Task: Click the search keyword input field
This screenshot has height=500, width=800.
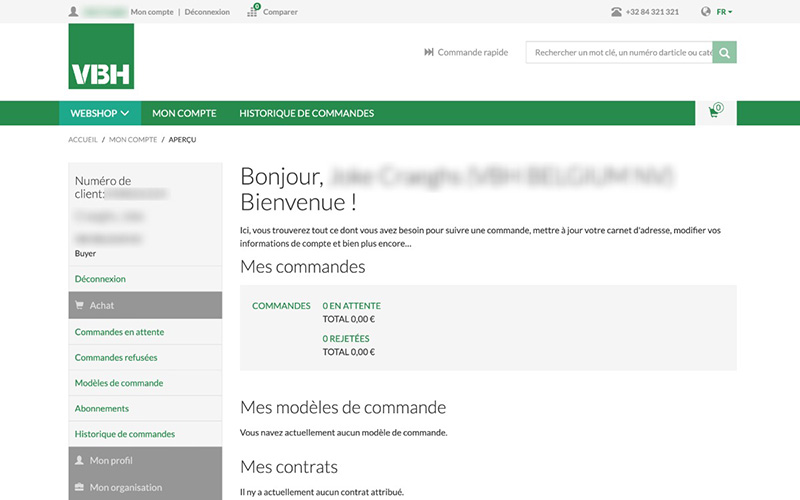Action: [620, 52]
